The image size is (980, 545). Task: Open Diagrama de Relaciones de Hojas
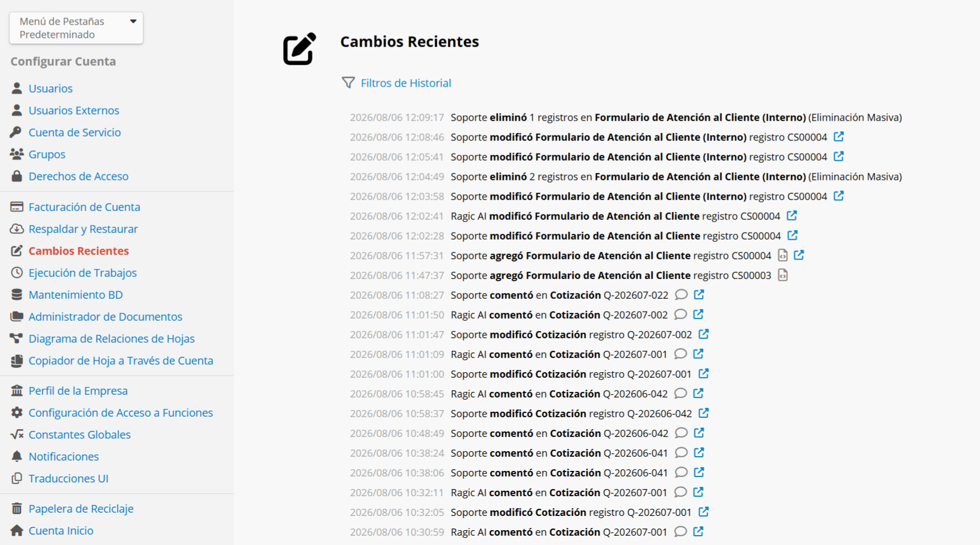pyautogui.click(x=111, y=338)
